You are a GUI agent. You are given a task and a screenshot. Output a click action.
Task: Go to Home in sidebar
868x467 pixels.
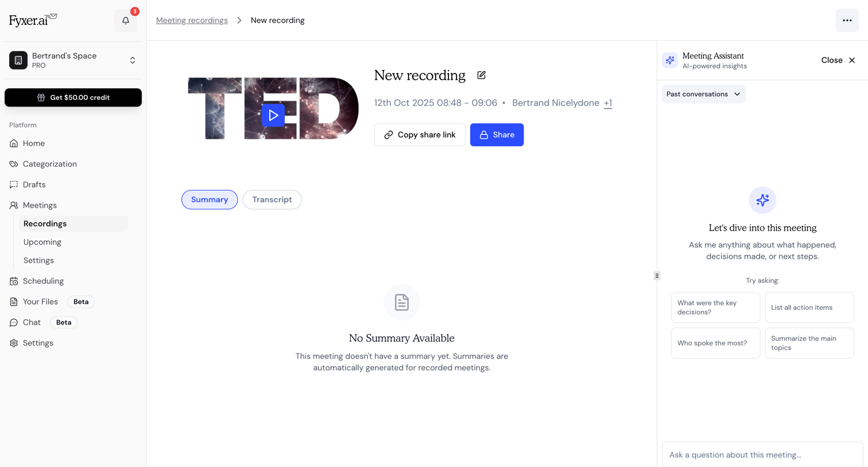(x=34, y=143)
